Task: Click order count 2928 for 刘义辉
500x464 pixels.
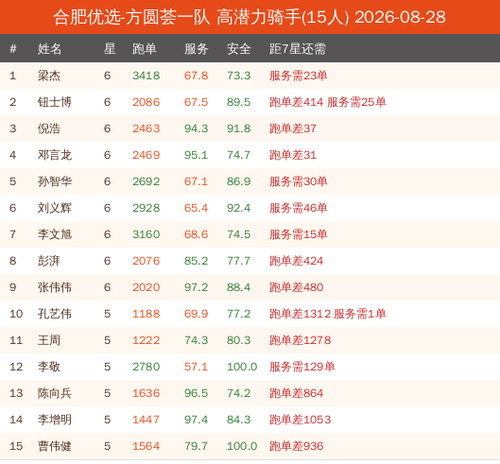Action: (146, 208)
